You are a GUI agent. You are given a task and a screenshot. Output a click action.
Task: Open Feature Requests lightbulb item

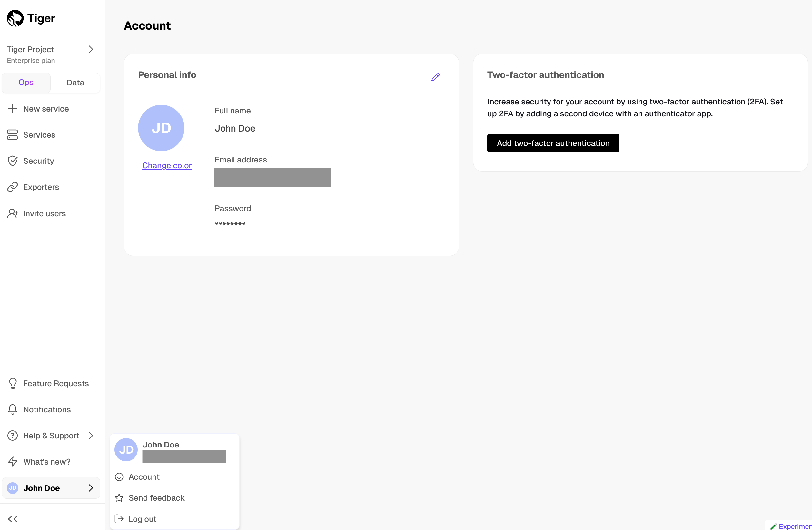pyautogui.click(x=55, y=383)
